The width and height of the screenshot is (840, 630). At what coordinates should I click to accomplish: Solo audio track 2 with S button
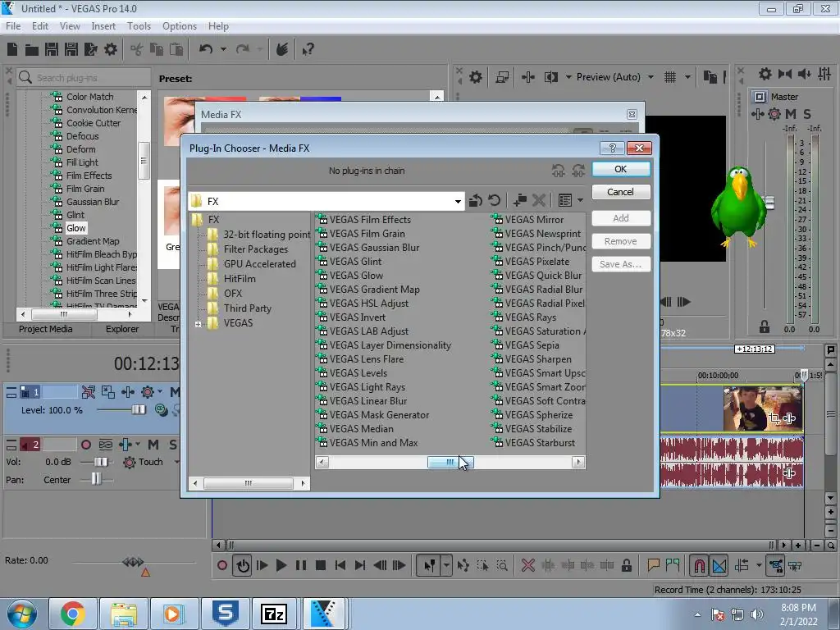coord(173,445)
